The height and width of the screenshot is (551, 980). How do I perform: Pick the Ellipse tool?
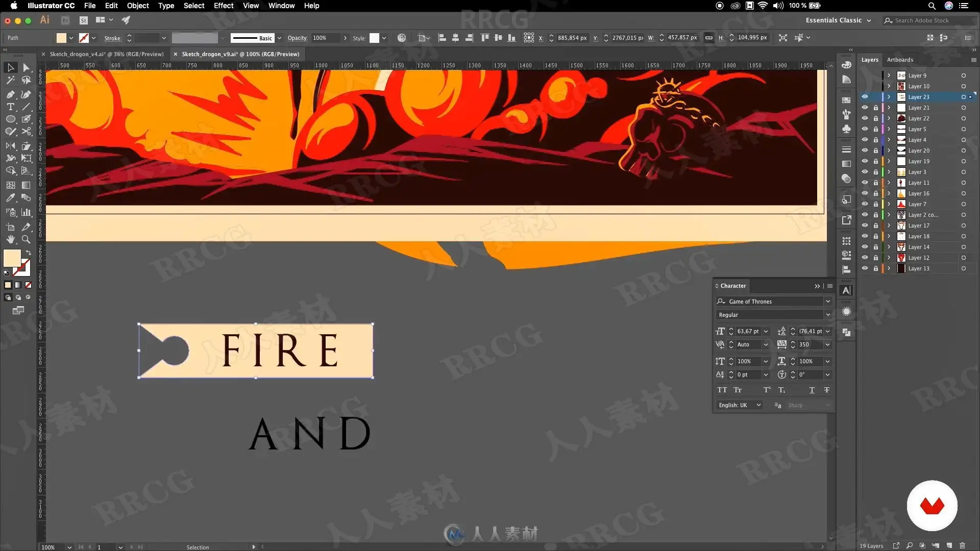coord(10,119)
